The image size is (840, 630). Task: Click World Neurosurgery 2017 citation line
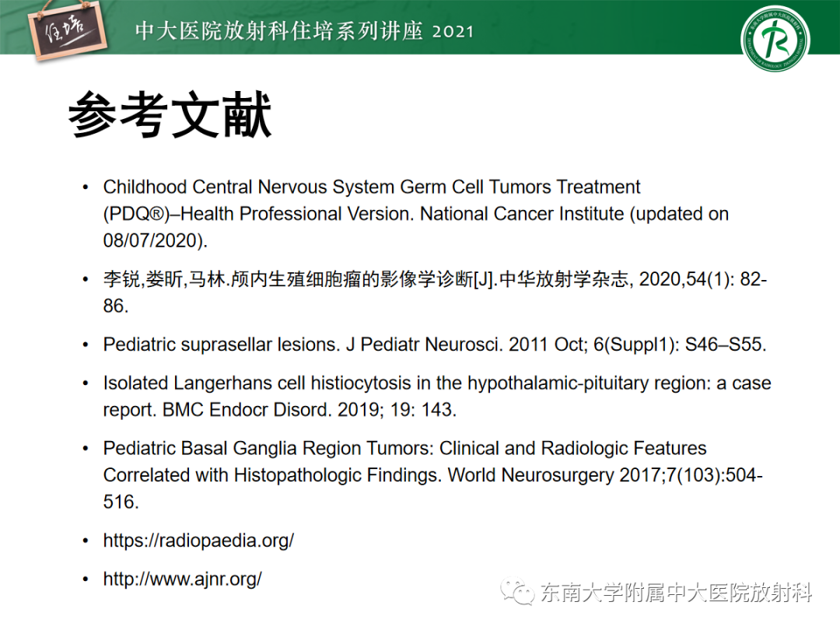(433, 475)
